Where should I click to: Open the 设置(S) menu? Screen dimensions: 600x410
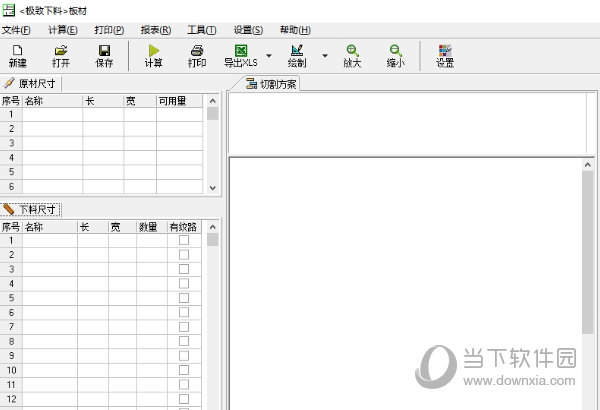(x=248, y=30)
